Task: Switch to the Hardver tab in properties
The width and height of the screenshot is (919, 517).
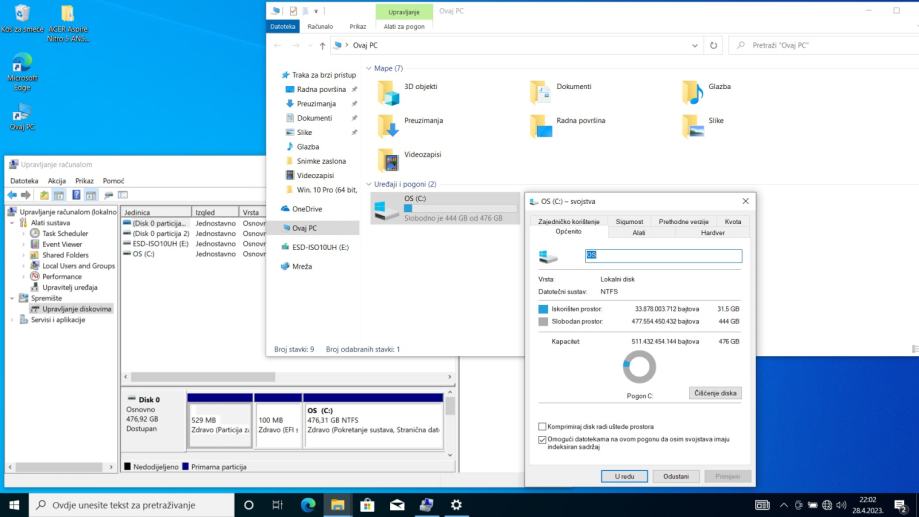Action: point(712,233)
